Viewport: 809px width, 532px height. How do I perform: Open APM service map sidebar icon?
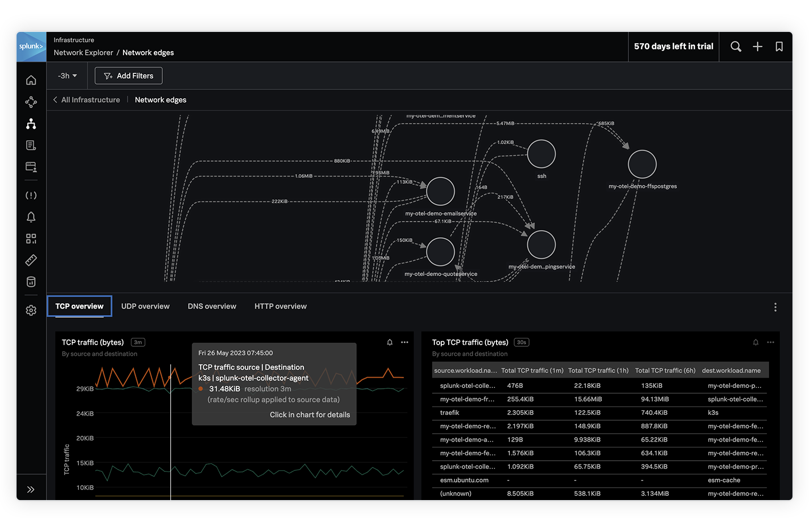[x=31, y=102]
